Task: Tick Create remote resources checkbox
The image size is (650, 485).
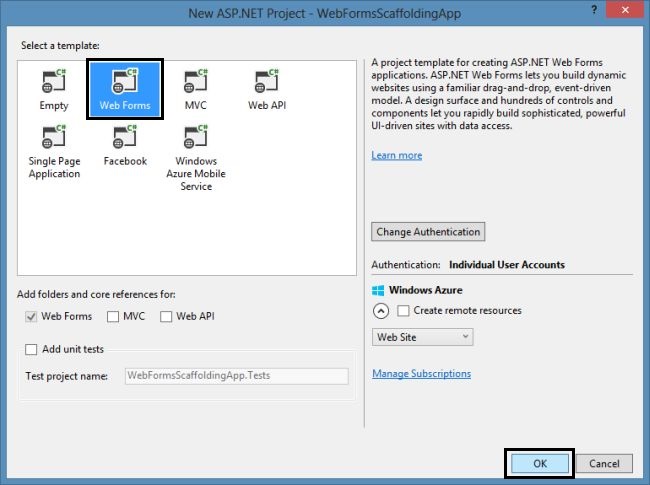Action: 403,310
